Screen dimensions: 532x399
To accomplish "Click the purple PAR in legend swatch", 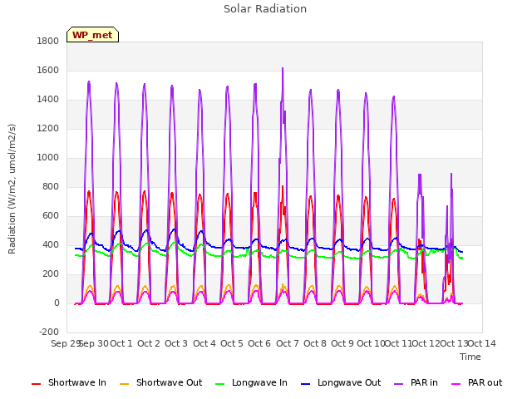I will [x=399, y=384].
